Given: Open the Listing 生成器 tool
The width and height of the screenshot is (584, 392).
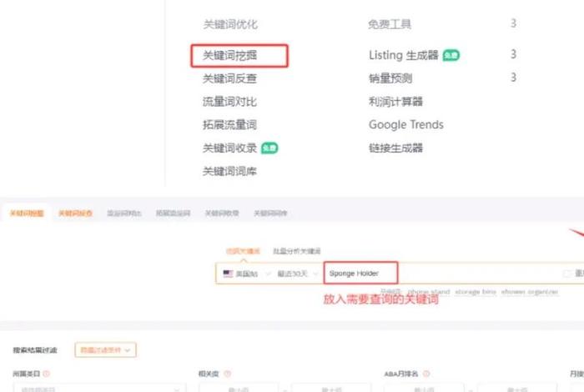Looking at the screenshot, I should pos(403,55).
